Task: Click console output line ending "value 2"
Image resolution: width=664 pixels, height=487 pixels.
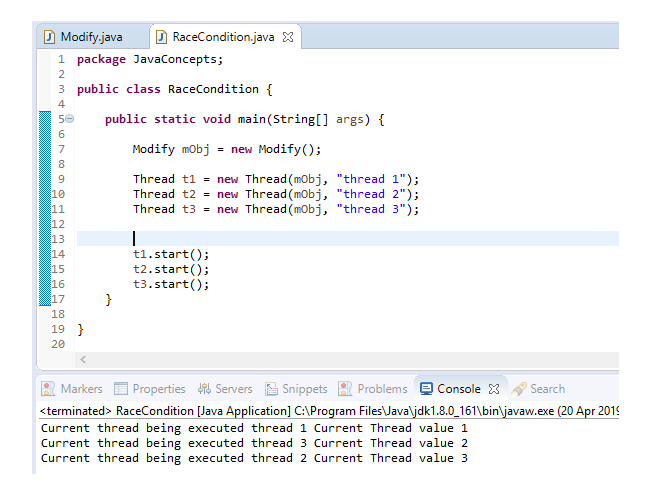Action: tap(254, 443)
